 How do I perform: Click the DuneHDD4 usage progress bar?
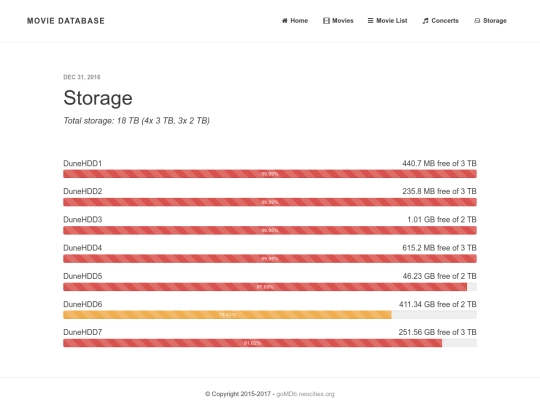click(x=270, y=259)
